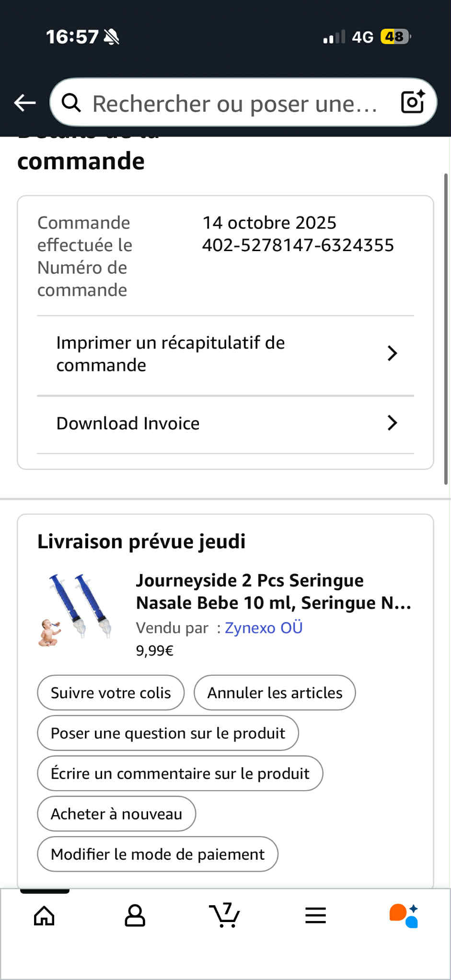Image resolution: width=451 pixels, height=980 pixels.
Task: Tap the search magnifier icon
Action: [71, 103]
